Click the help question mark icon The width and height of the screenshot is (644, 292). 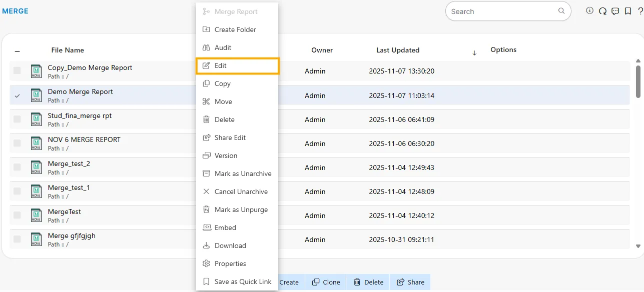tap(640, 11)
